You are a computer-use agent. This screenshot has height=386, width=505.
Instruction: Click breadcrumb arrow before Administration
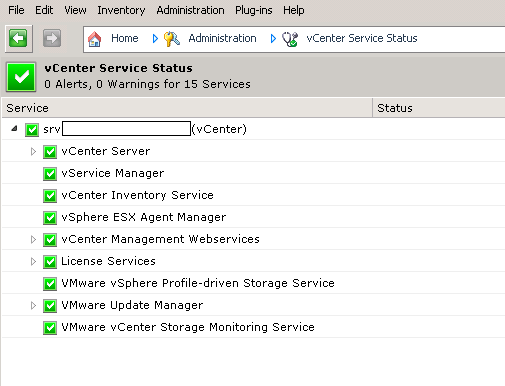[x=155, y=39]
